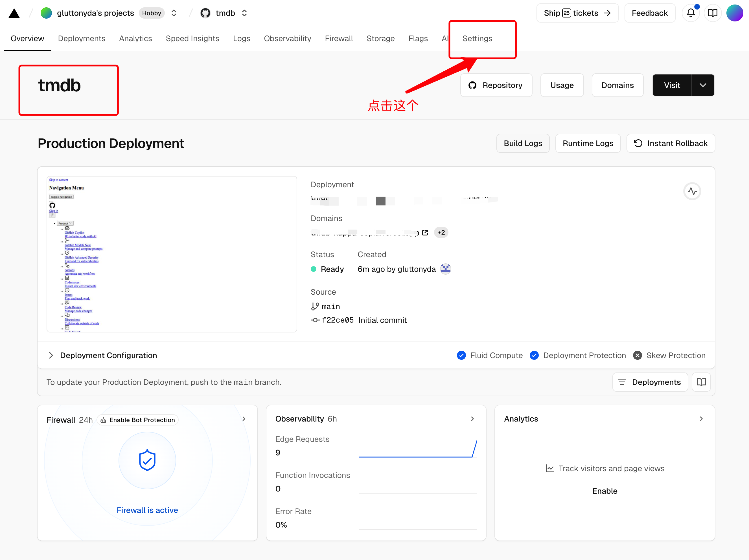Expand the Firewall card chevron
This screenshot has width=749, height=560.
[244, 419]
